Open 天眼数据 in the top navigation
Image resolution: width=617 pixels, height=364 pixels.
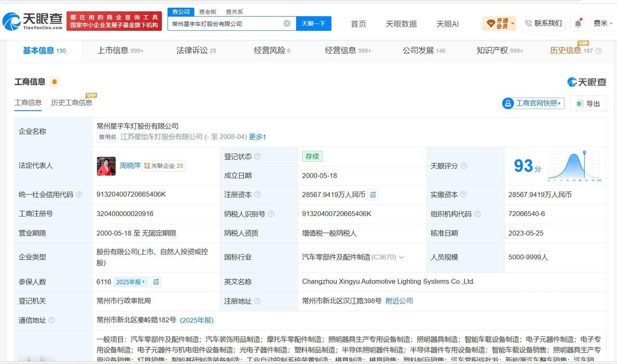401,24
